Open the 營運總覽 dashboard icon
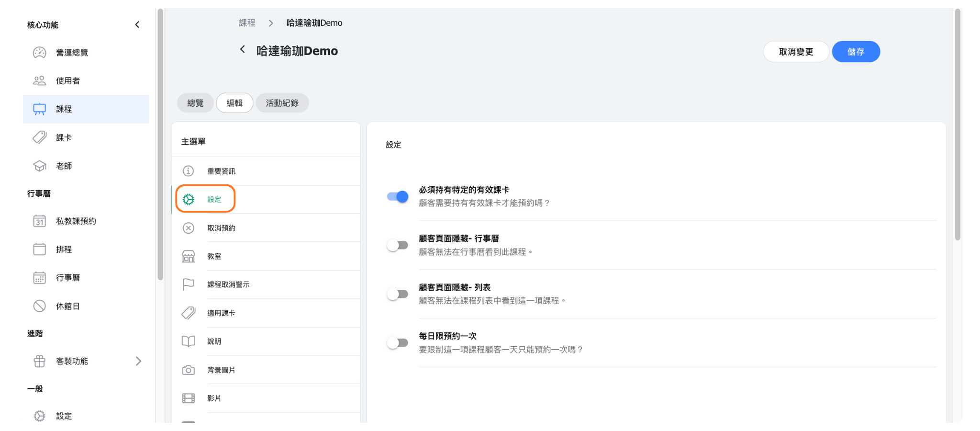Image resolution: width=980 pixels, height=431 pixels. click(x=39, y=53)
